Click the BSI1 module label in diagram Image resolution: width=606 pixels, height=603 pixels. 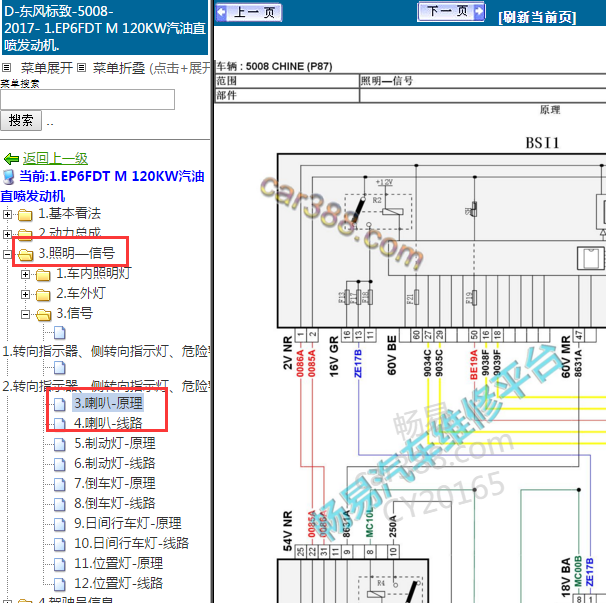click(542, 143)
